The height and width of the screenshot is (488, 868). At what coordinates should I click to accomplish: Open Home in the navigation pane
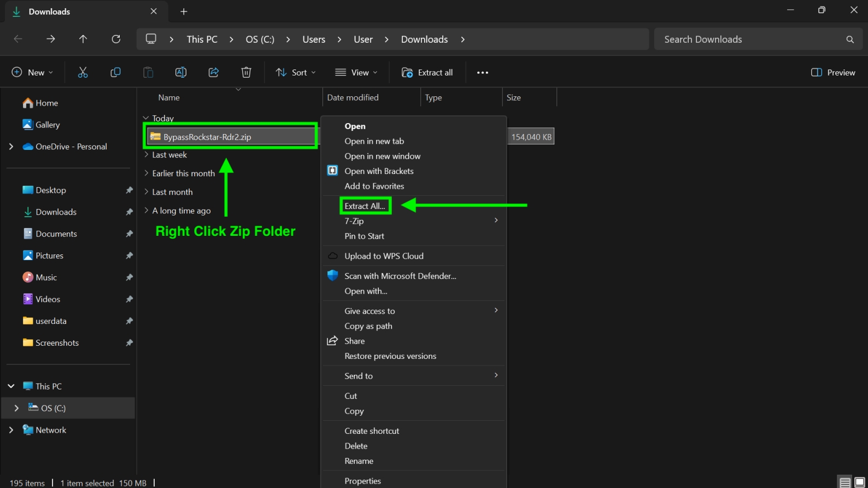(x=40, y=103)
